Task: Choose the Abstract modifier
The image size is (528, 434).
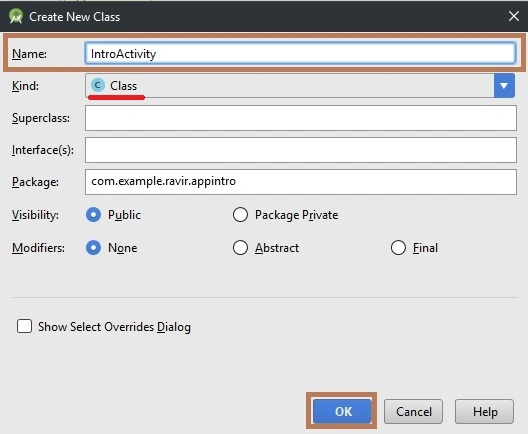Action: 240,248
